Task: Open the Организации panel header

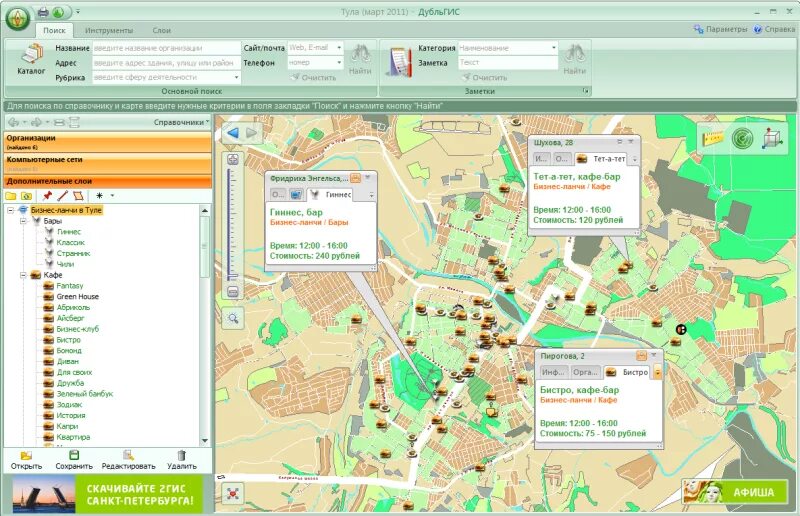Action: pyautogui.click(x=108, y=142)
